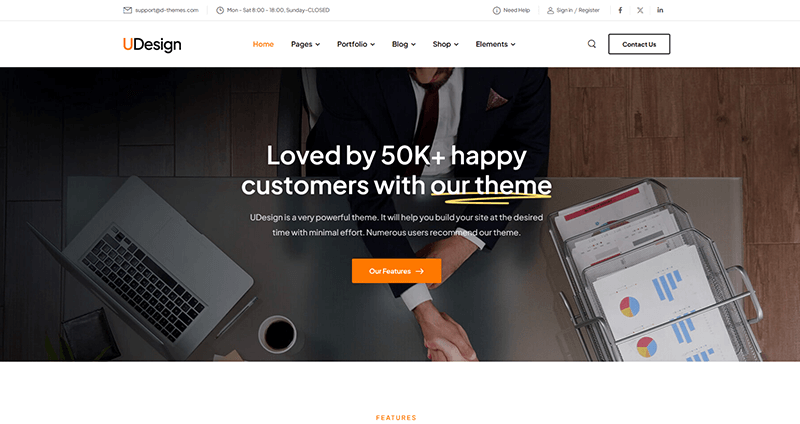800x424 pixels.
Task: Open the Elements dropdown menu
Action: pos(495,44)
